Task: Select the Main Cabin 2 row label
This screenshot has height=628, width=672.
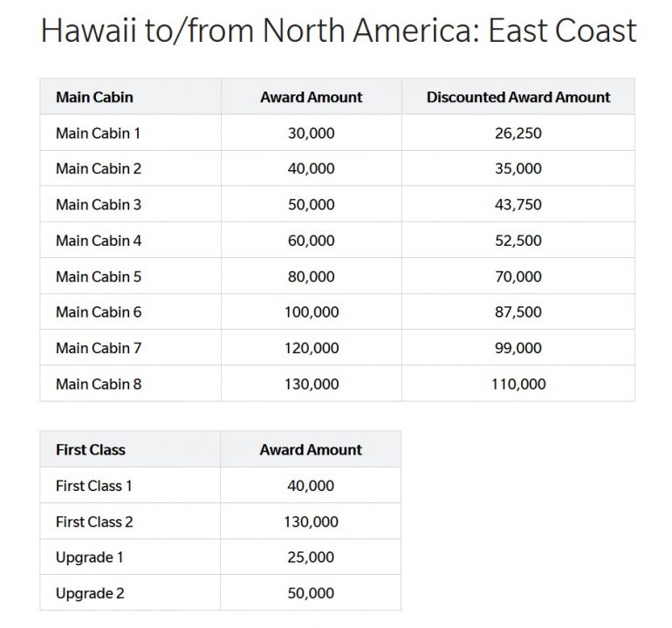Action: (x=99, y=169)
